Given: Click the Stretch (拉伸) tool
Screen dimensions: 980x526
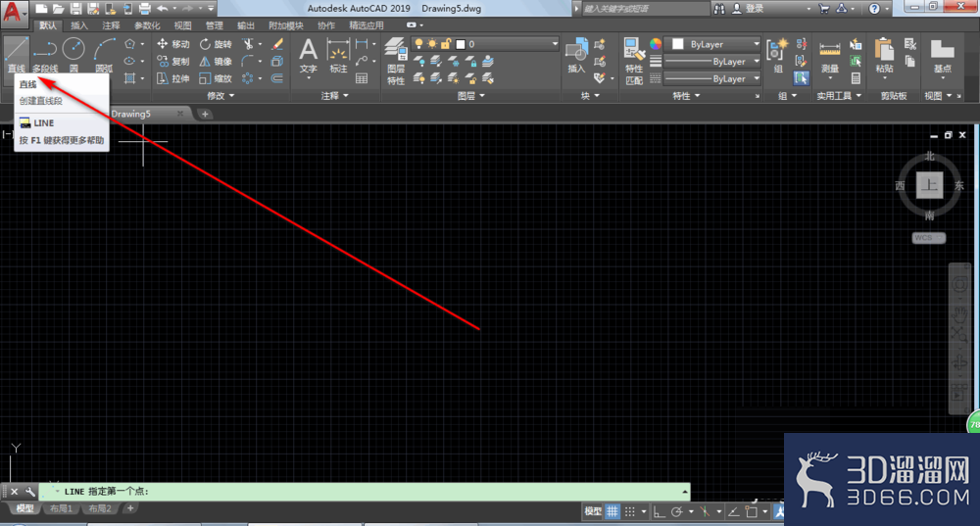Looking at the screenshot, I should pos(173,78).
